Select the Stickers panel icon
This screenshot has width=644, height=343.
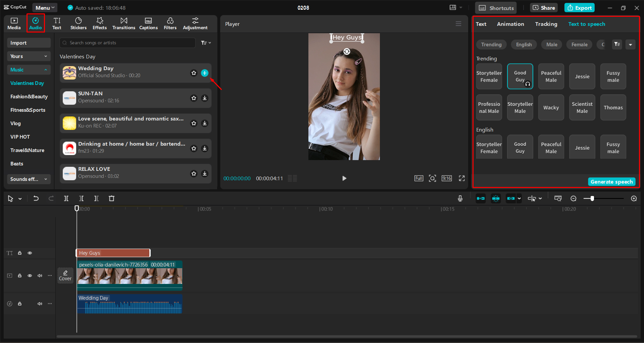tap(78, 23)
